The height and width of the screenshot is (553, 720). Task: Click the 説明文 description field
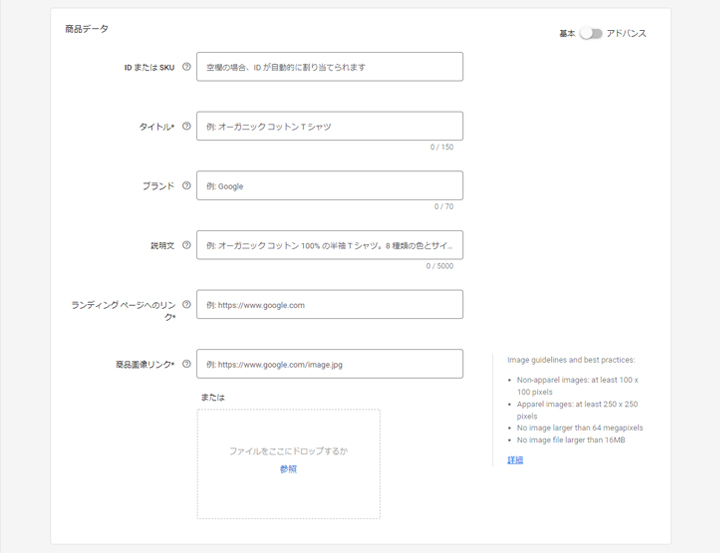(329, 245)
